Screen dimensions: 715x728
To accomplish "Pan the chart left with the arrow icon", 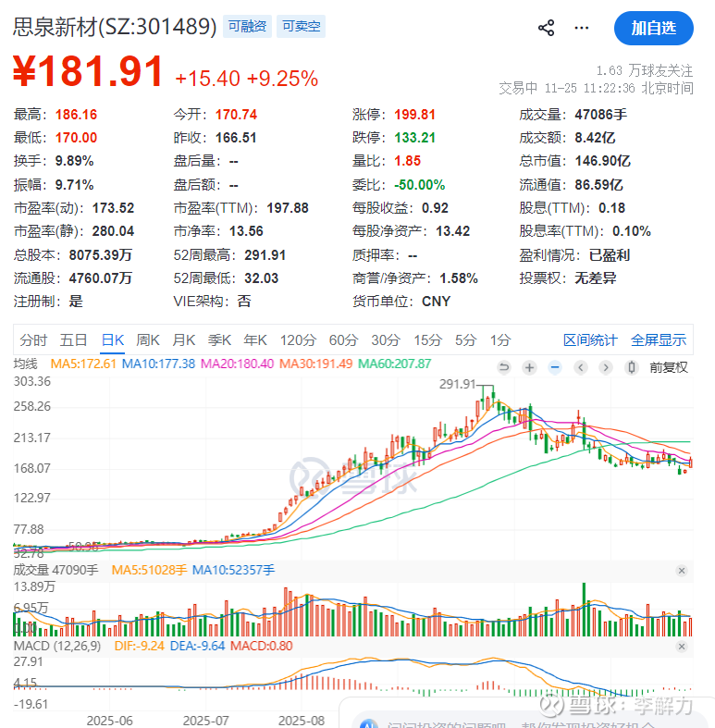I will point(580,368).
